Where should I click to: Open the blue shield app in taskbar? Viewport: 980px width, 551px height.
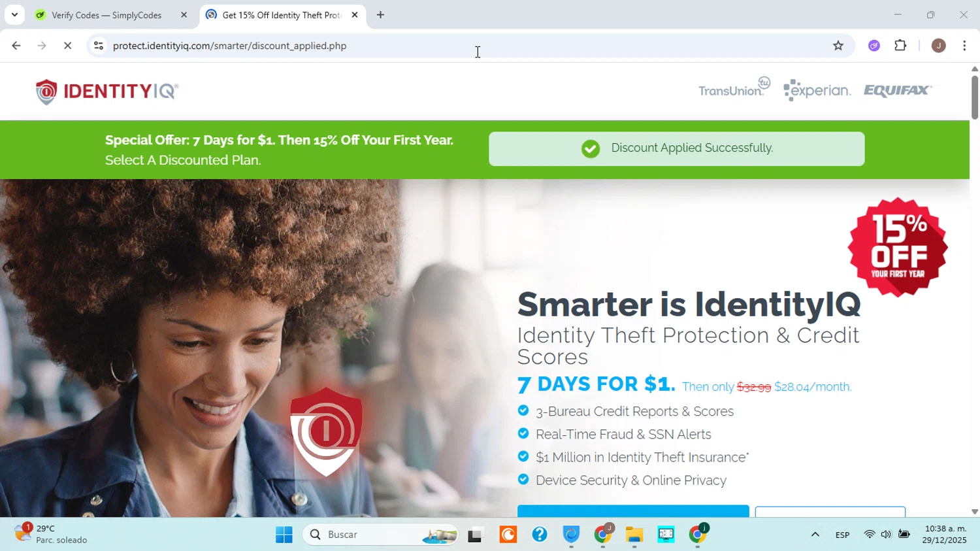pos(571,535)
